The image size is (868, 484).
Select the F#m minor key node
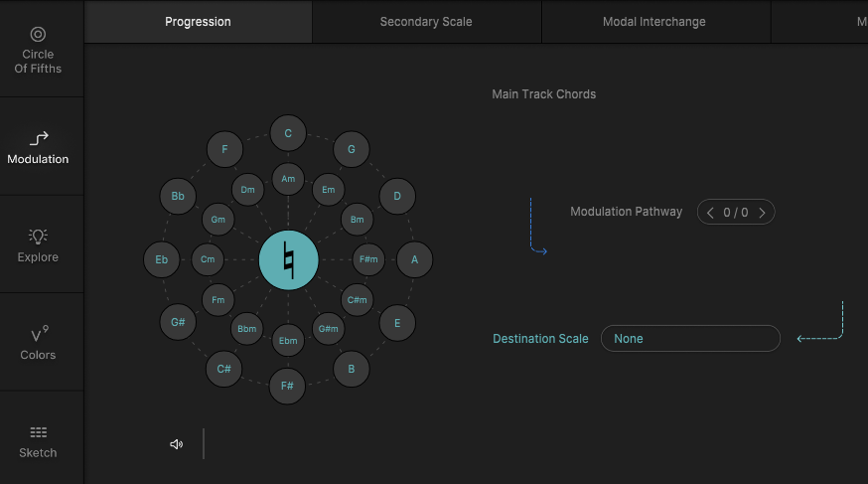pos(368,260)
